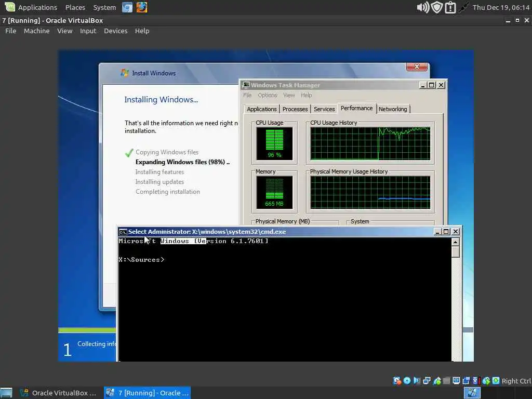Close the cmd.exe window

pos(456,232)
